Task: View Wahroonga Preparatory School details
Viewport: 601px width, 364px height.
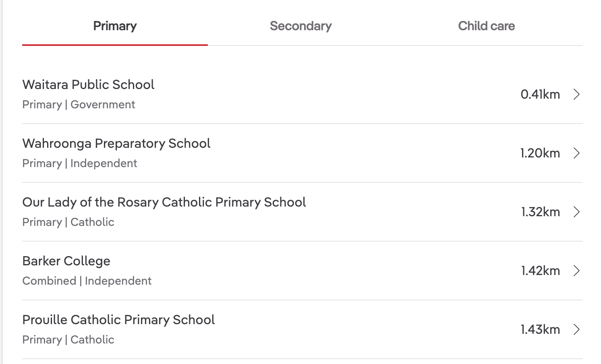Action: click(x=116, y=143)
